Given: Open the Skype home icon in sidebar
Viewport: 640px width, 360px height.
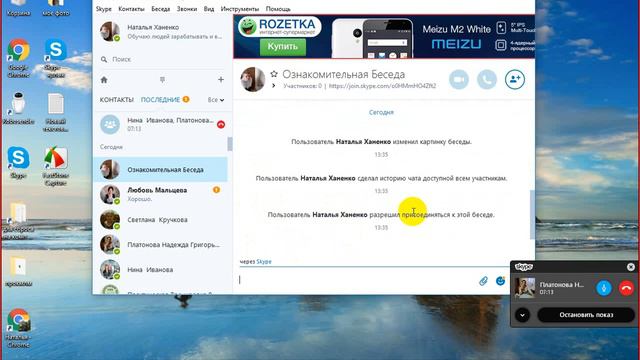Looking at the screenshot, I should pos(104,80).
